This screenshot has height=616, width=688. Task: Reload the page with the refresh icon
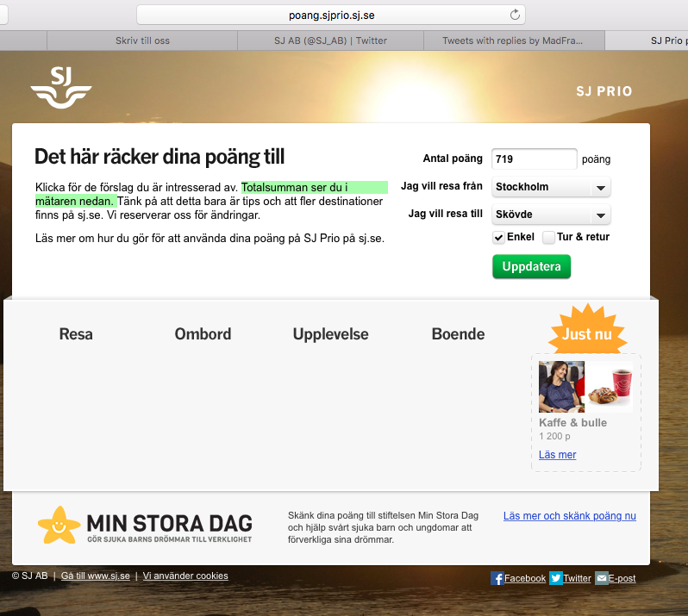[x=515, y=15]
